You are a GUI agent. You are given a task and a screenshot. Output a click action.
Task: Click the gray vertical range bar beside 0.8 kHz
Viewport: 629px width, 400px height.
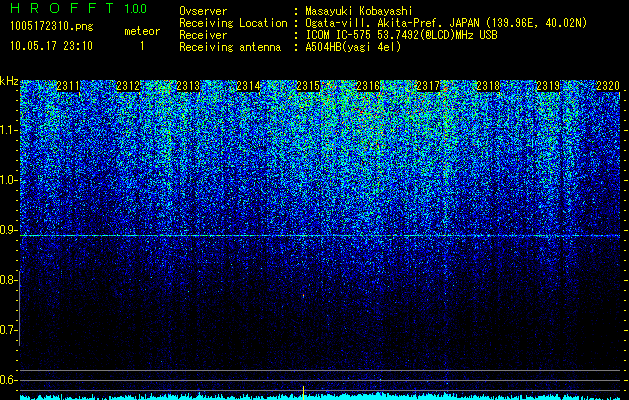pyautogui.click(x=19, y=308)
